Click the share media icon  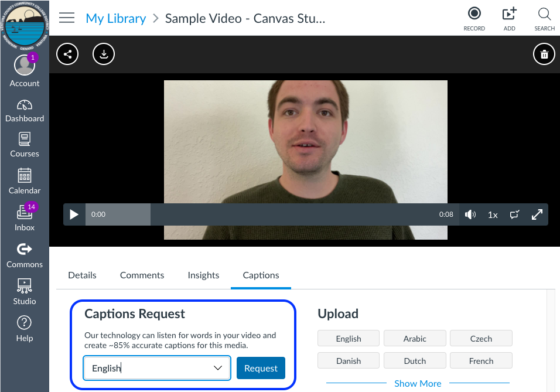(67, 54)
